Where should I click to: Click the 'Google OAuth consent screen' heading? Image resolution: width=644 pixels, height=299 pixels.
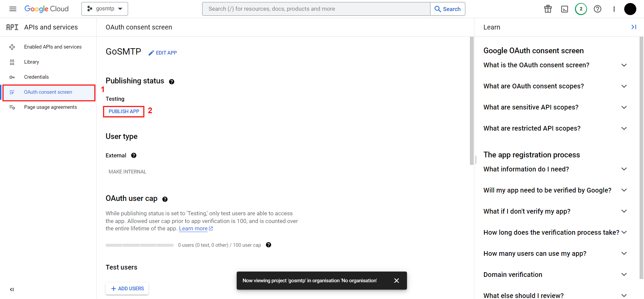point(533,51)
